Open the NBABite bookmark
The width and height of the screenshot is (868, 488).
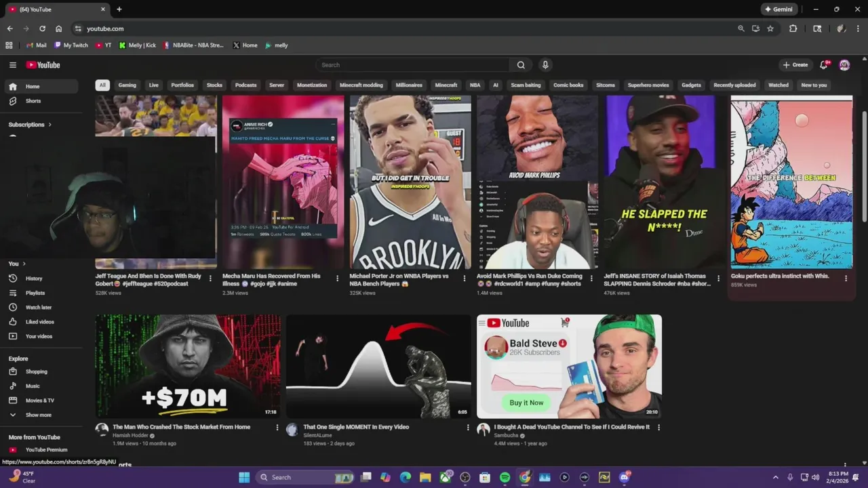click(x=193, y=45)
